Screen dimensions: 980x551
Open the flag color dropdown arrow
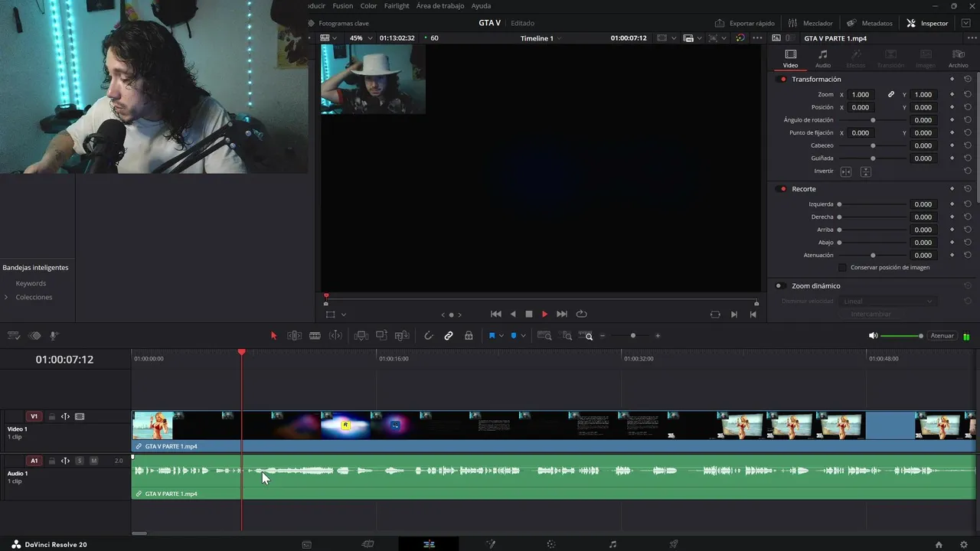[x=501, y=336]
